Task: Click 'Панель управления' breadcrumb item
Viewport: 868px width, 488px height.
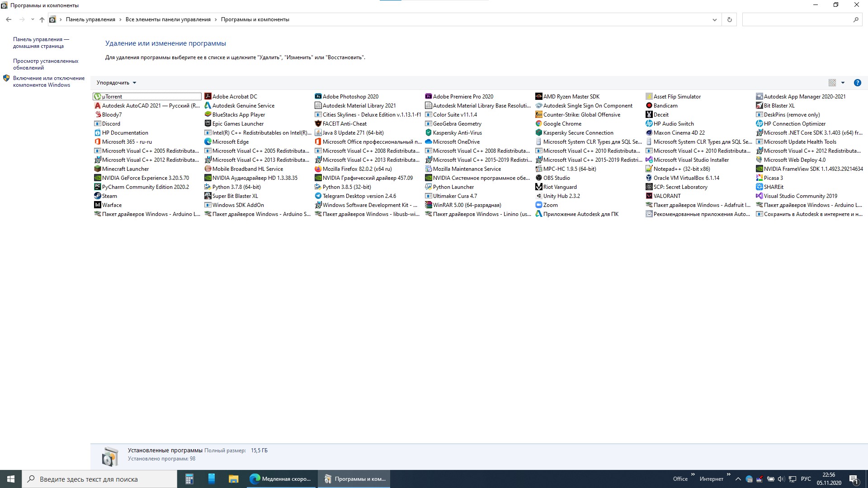Action: point(90,19)
